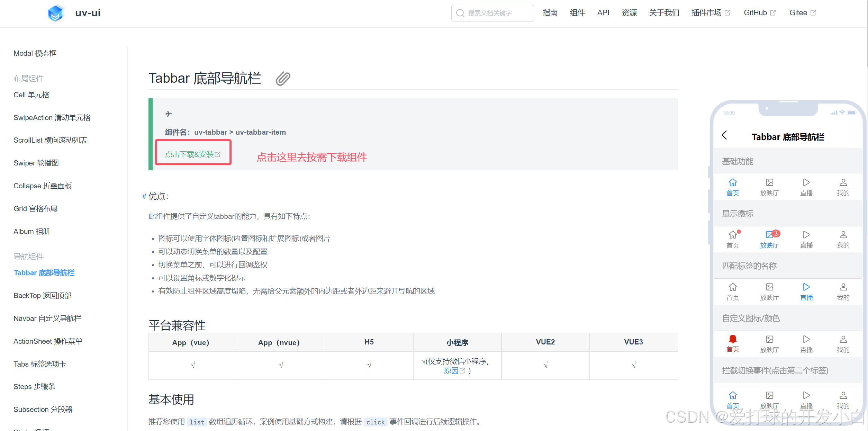Image resolution: width=868 pixels, height=431 pixels.
Task: Select 直播 icon under 显示徽标
Action: pos(806,235)
